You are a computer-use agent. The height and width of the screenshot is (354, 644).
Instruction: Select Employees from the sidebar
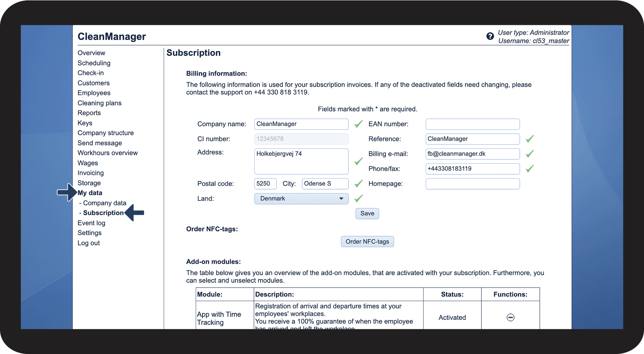point(94,93)
